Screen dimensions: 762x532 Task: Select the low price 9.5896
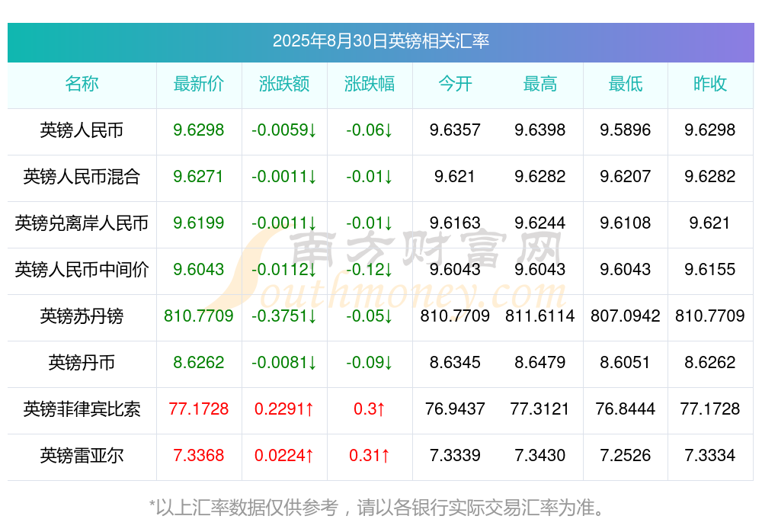[x=625, y=130]
